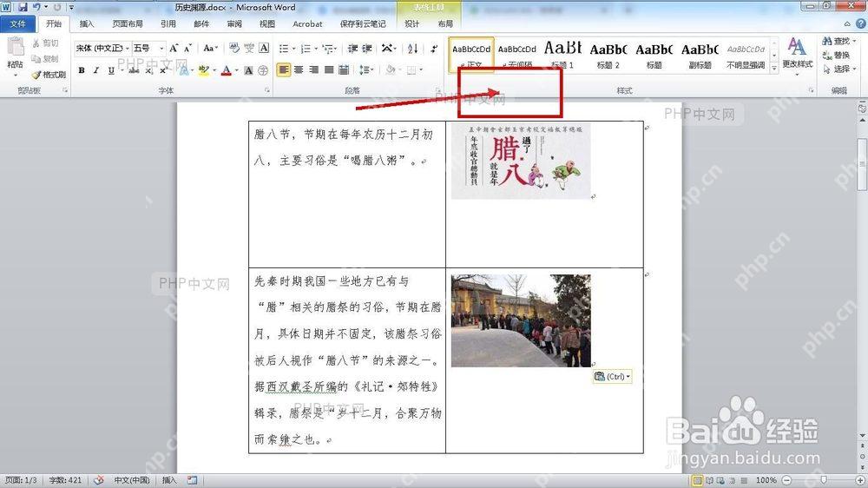
Task: Click the Save icon in quick access toolbar
Action: [23, 7]
